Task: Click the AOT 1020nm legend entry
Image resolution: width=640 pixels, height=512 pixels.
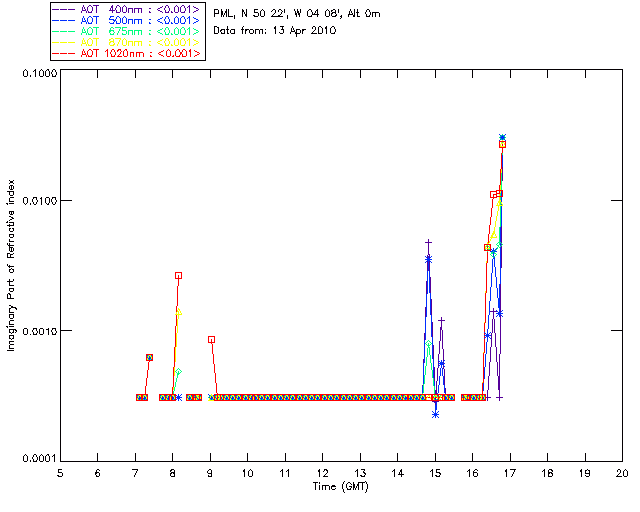Action: pos(127,53)
